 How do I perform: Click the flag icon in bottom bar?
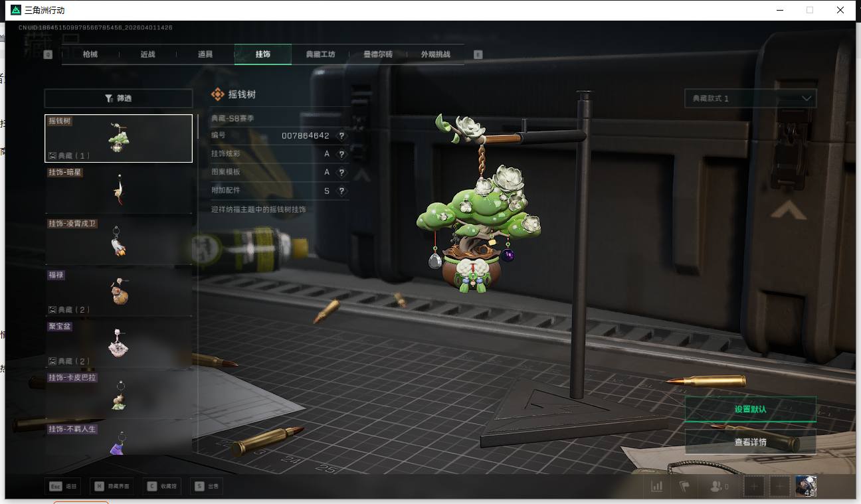pyautogui.click(x=684, y=486)
